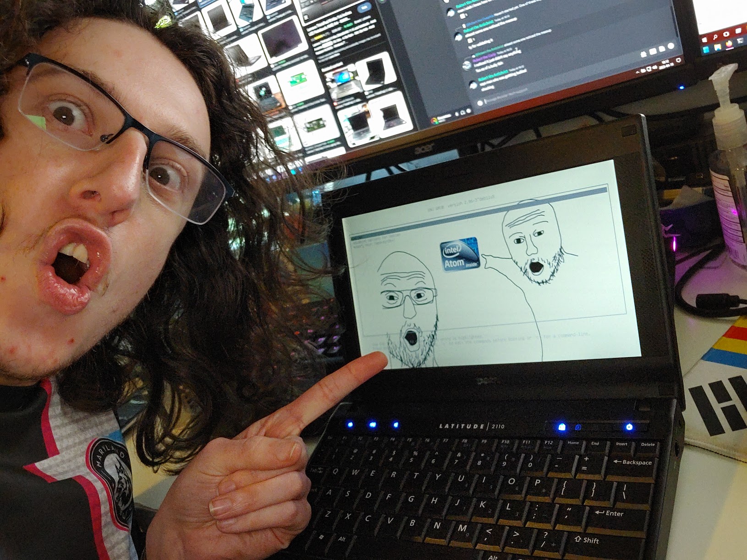Toggle Discord headphones deafen icon

[463, 113]
